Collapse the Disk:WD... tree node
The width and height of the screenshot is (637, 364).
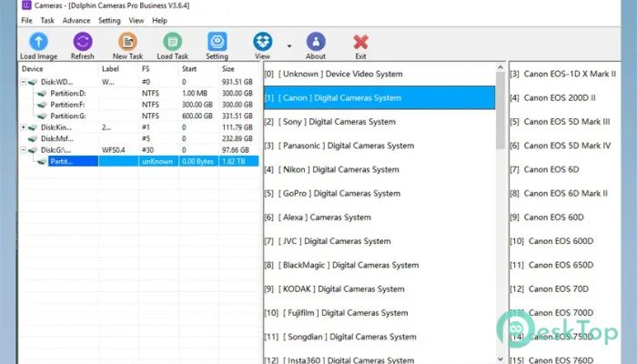coord(24,82)
